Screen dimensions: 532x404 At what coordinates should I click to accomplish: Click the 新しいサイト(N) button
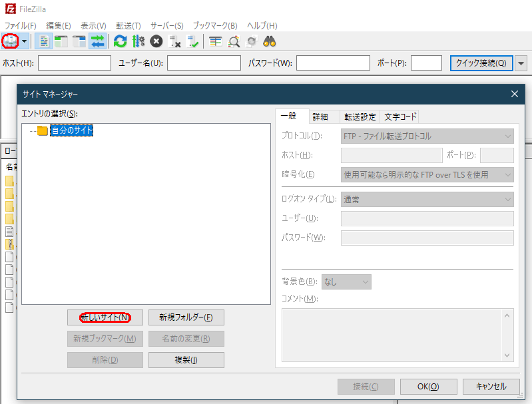tap(105, 317)
